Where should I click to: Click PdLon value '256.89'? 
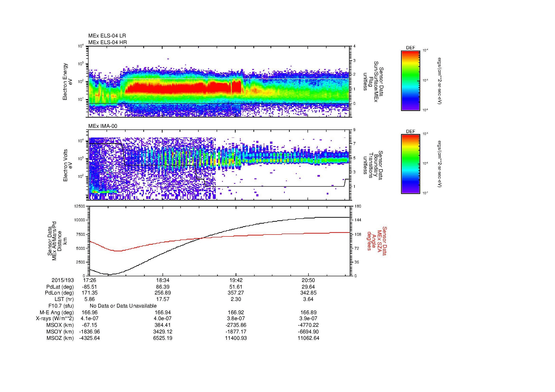point(163,293)
